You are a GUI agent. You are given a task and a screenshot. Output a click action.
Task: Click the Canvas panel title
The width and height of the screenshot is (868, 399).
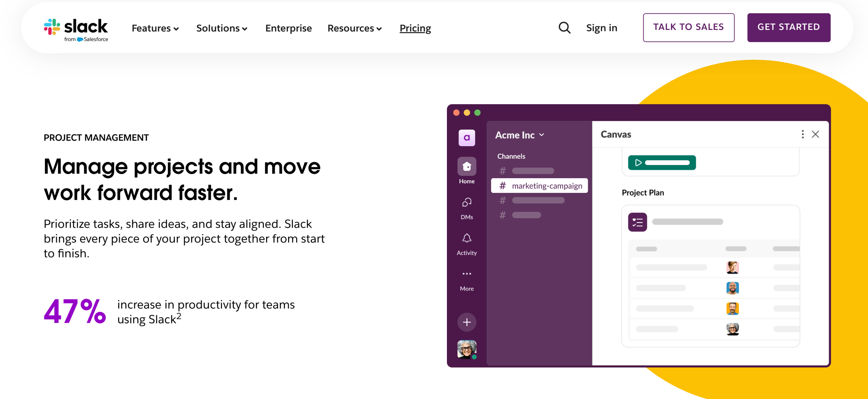coord(616,134)
